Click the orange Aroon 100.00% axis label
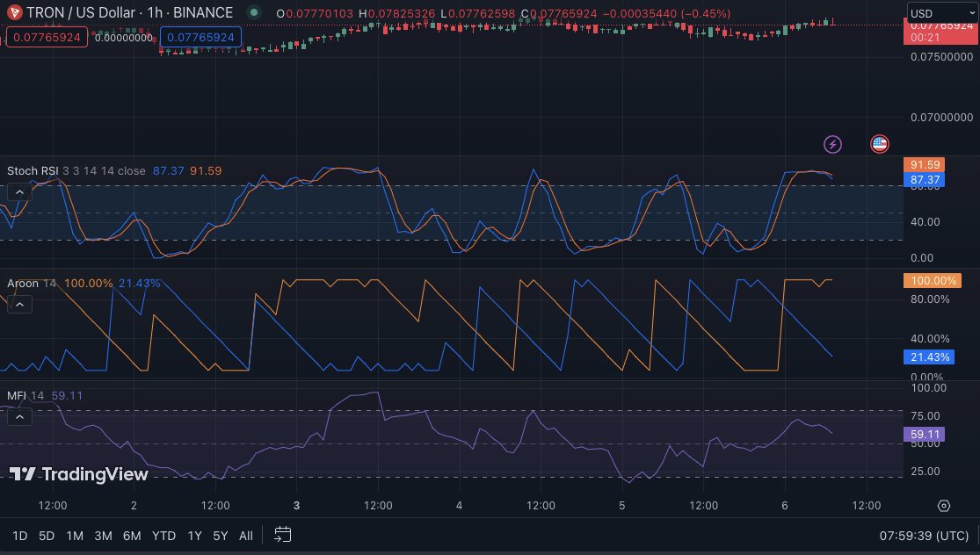The image size is (980, 555). click(932, 281)
